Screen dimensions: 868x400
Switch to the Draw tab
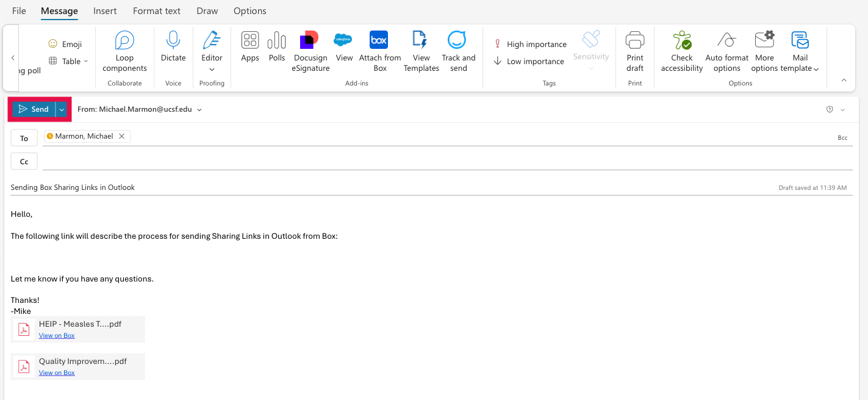tap(207, 11)
